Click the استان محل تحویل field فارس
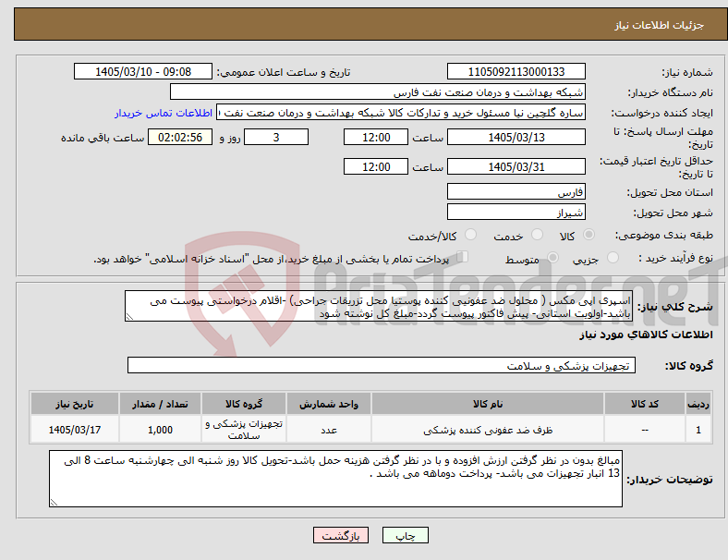Image resolution: width=728 pixels, height=560 pixels. (x=516, y=191)
